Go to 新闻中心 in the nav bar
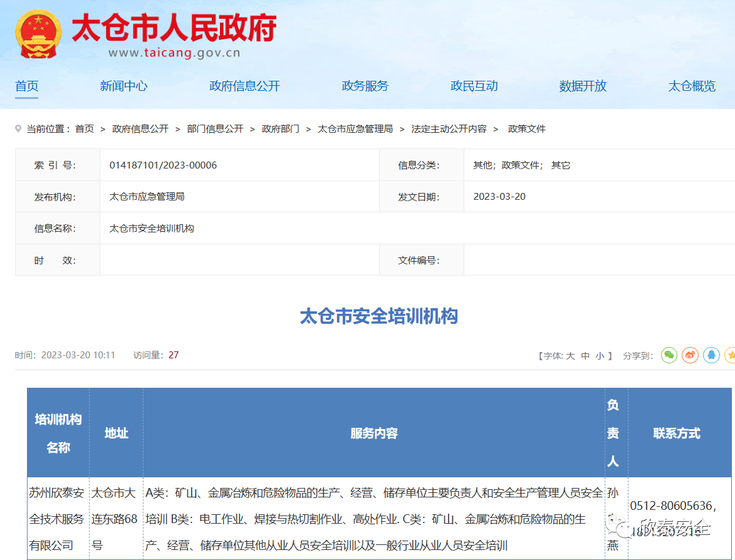Screen dimensions: 735x560 click(123, 86)
